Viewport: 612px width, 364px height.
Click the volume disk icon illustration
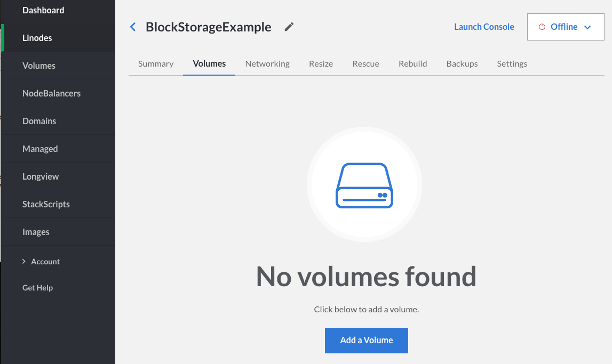[364, 185]
